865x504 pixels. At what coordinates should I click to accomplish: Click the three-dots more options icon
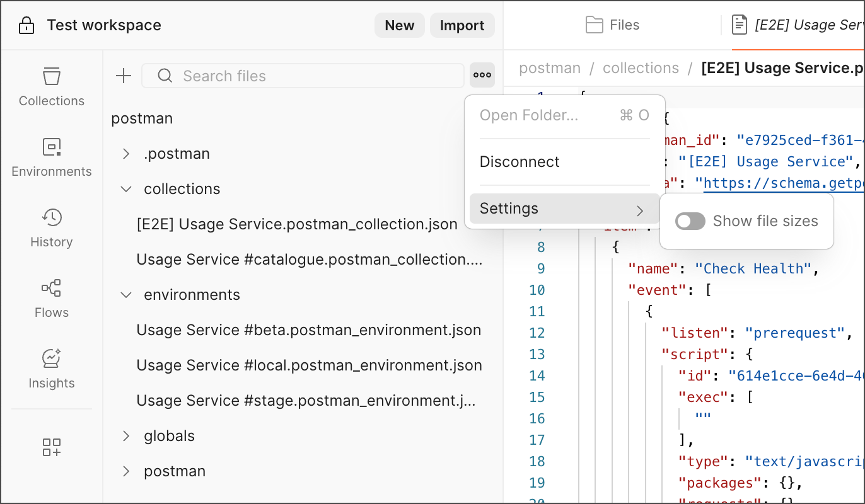tap(482, 76)
